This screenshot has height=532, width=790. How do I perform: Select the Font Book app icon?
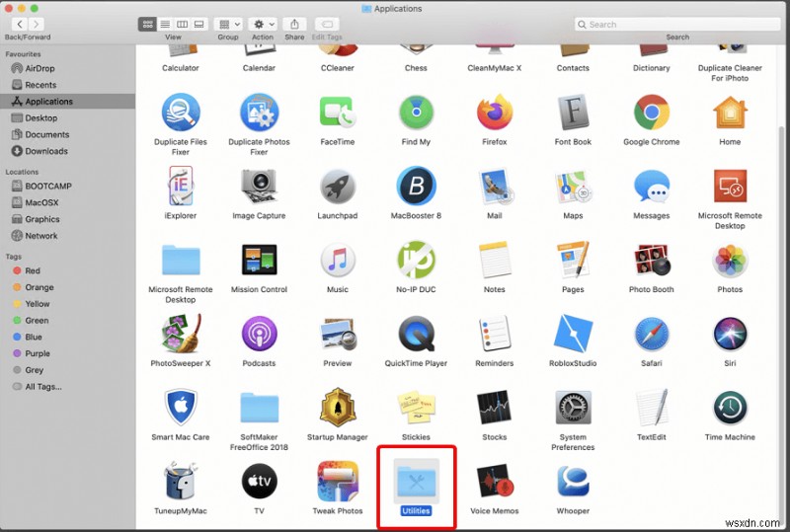pos(573,113)
